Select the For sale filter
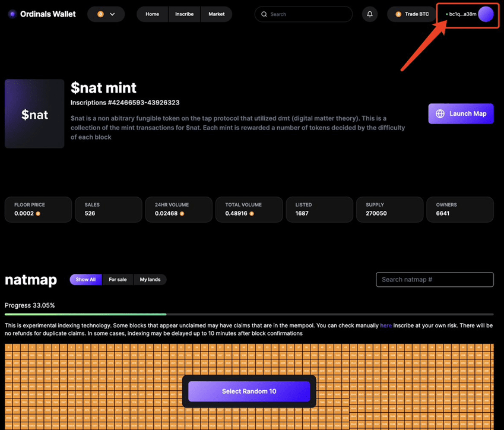The height and width of the screenshot is (430, 504). coord(118,280)
